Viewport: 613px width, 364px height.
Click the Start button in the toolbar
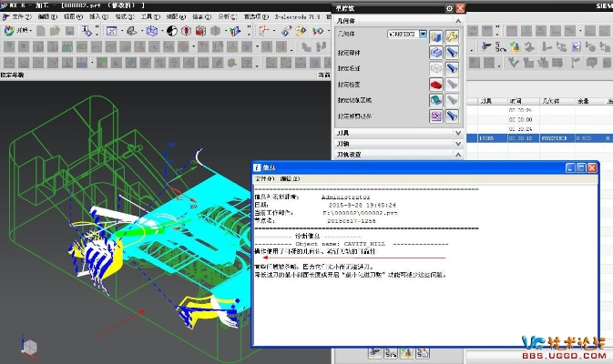[x=22, y=30]
